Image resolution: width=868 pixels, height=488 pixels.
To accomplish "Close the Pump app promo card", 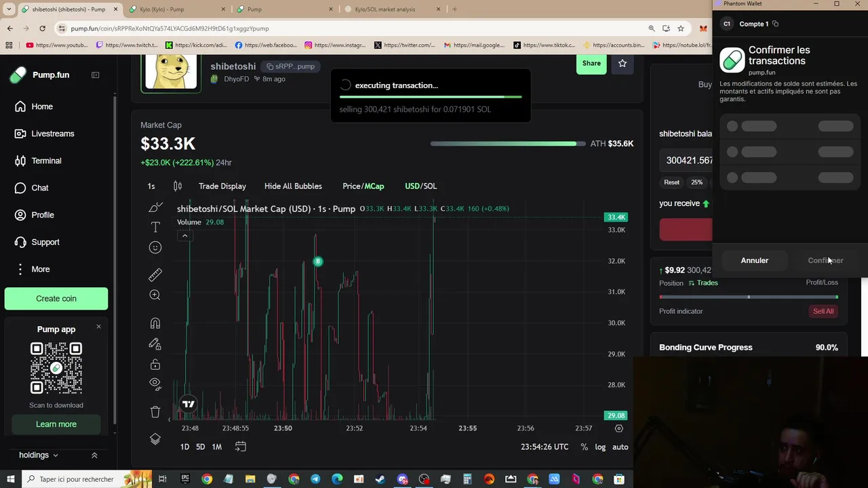I will pyautogui.click(x=98, y=327).
